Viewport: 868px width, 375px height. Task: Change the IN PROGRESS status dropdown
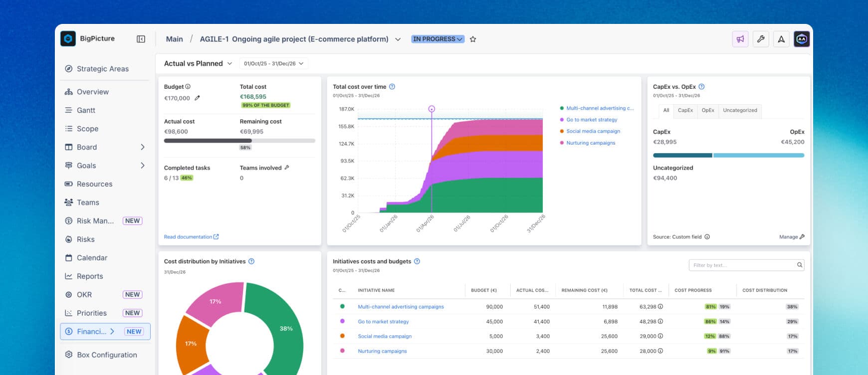tap(438, 39)
